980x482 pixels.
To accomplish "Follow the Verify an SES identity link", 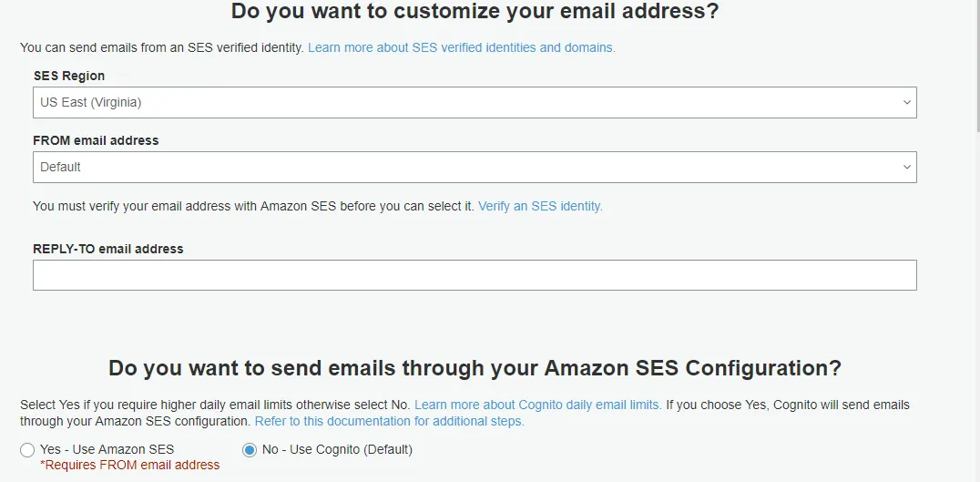I will pos(540,206).
